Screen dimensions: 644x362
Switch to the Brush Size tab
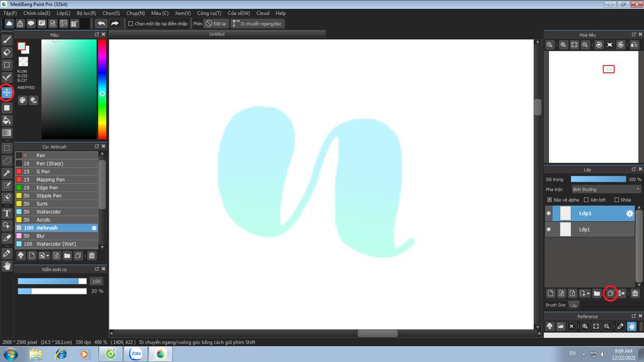[555, 305]
